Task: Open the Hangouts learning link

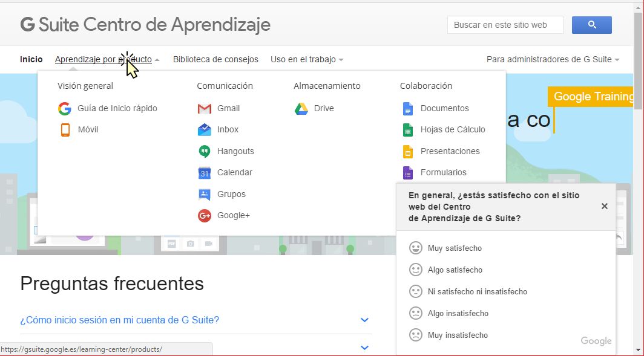Action: 235,151
